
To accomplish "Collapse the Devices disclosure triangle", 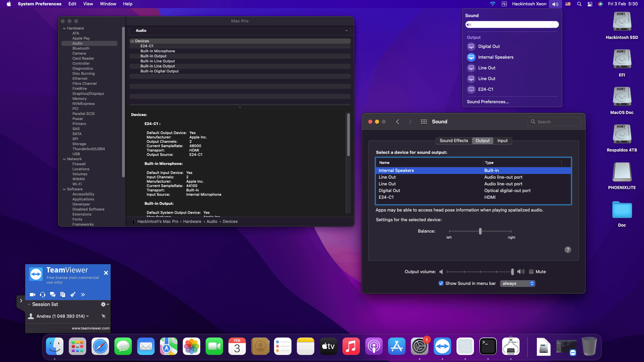I will pos(132,41).
